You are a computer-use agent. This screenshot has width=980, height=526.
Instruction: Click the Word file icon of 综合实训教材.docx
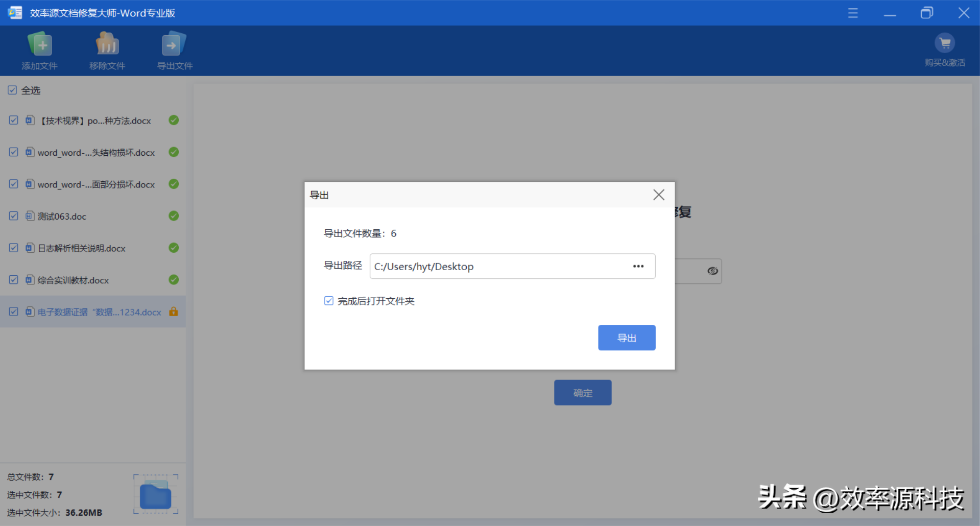pos(30,280)
